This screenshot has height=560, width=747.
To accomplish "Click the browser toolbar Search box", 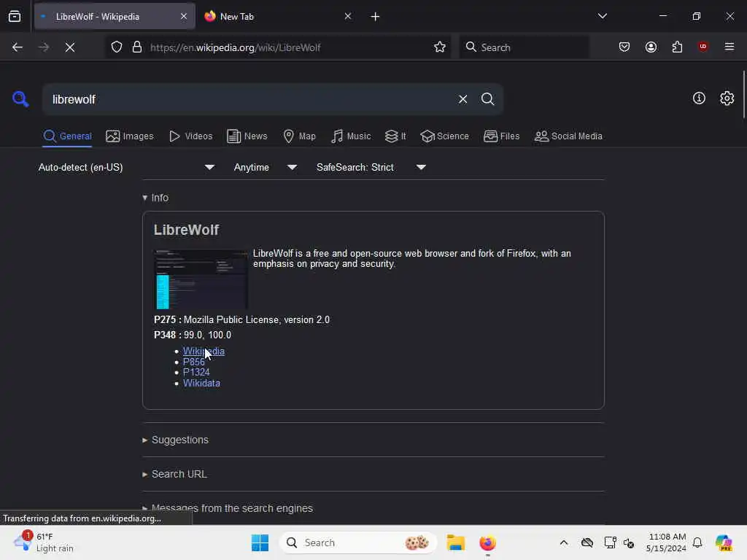I will [524, 47].
